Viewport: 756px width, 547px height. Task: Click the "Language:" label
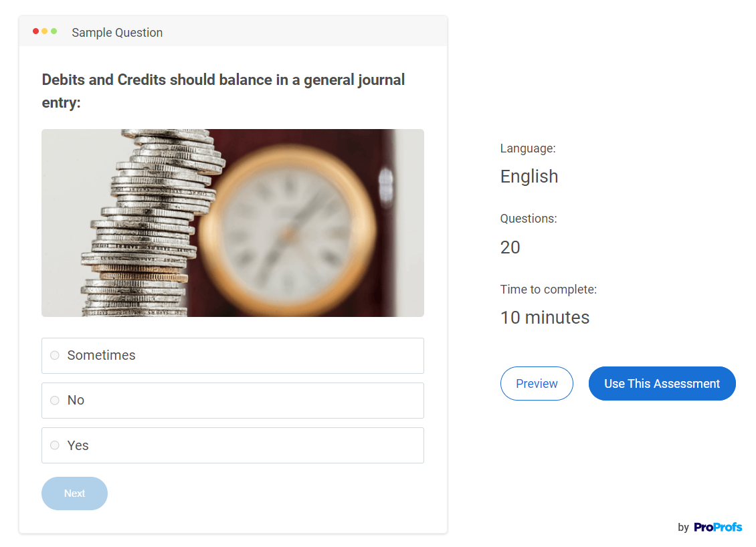(x=528, y=148)
